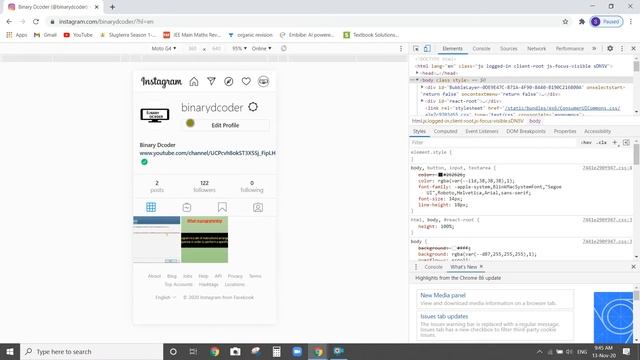Show the posts grid tab
The width and height of the screenshot is (640, 360).
tap(151, 207)
